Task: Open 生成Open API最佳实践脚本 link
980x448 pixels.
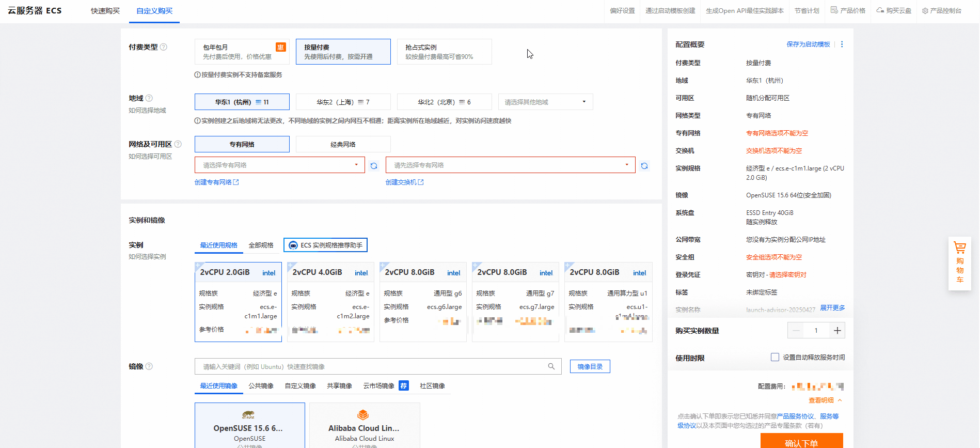Action: (x=745, y=10)
